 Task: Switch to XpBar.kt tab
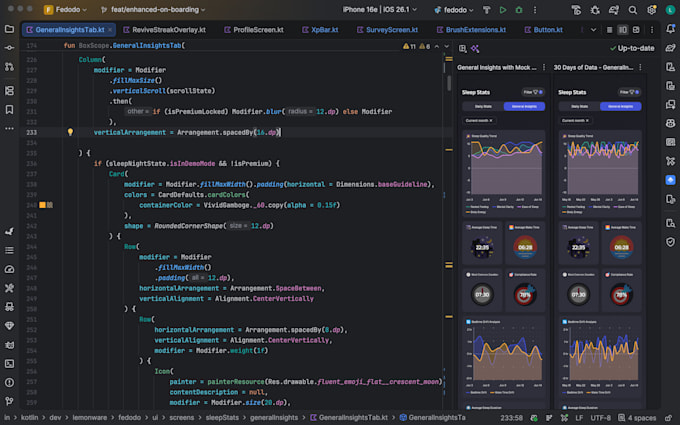coord(320,29)
